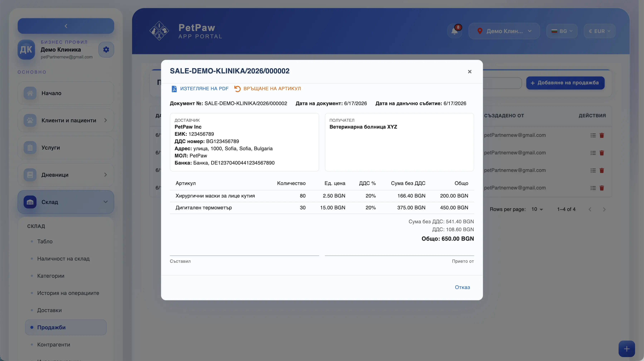Click the SALE-DEMO-KLINIKA/2026/000002 dialog title

(x=230, y=71)
